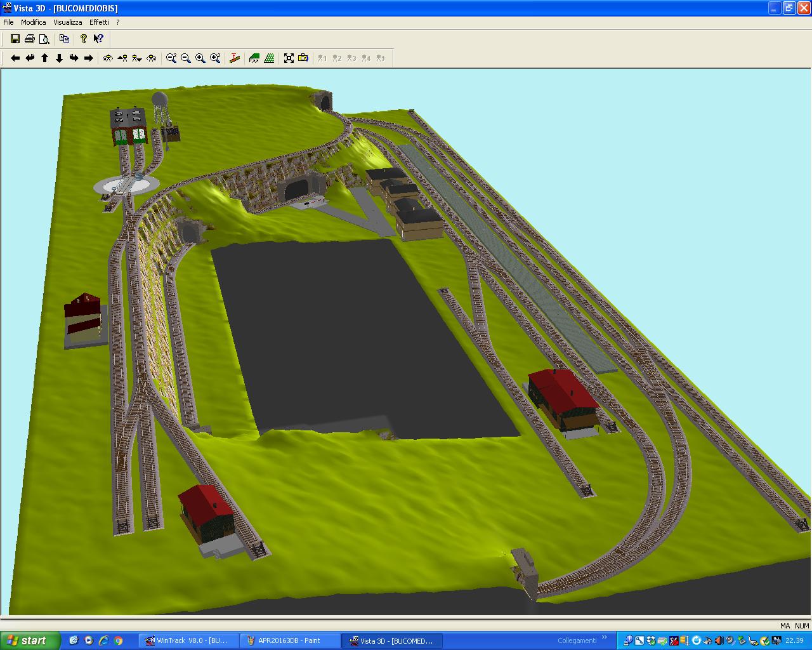Image resolution: width=812 pixels, height=650 pixels.
Task: Open the File menu
Action: tap(8, 22)
